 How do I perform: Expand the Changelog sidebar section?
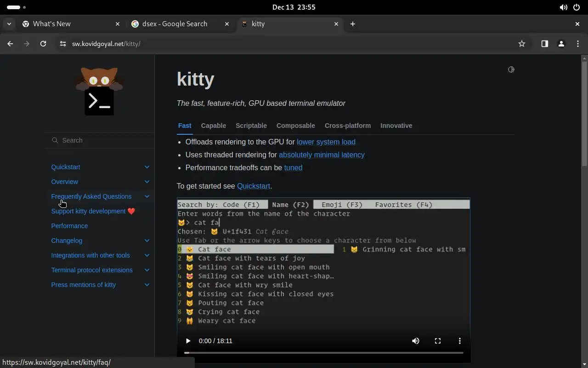(147, 241)
